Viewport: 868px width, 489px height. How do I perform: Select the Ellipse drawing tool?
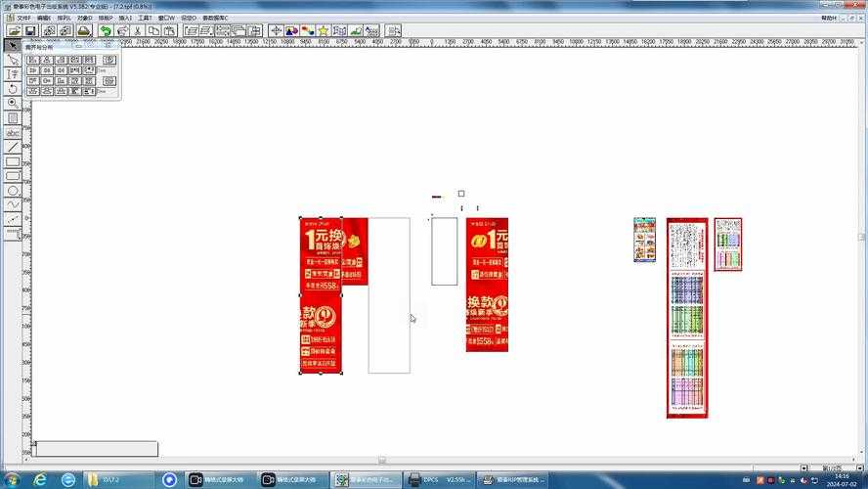pyautogui.click(x=13, y=191)
